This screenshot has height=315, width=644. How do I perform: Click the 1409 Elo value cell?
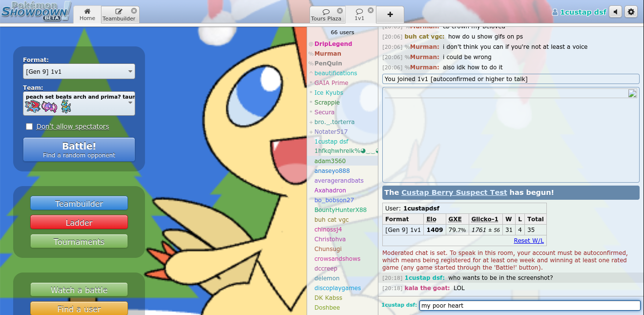click(x=435, y=230)
